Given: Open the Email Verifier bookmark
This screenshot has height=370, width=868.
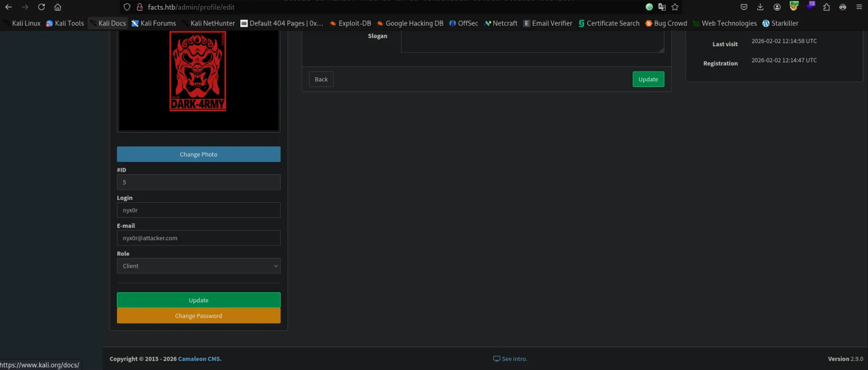Looking at the screenshot, I should coord(548,23).
